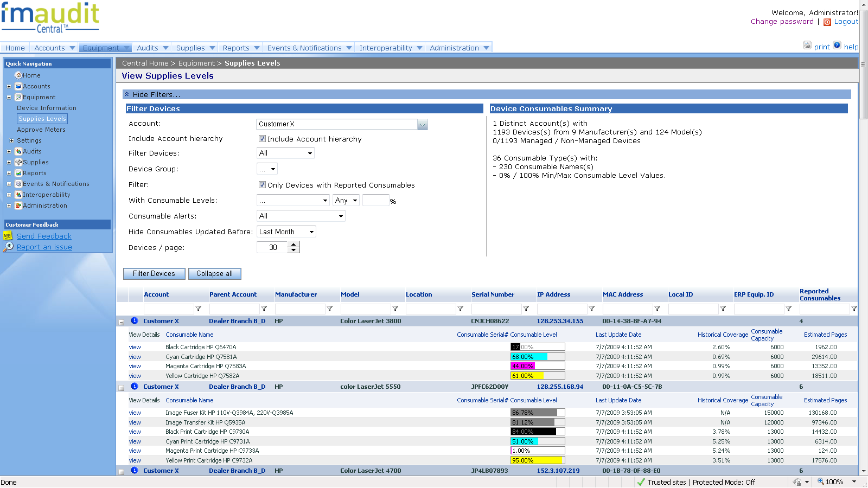This screenshot has height=488, width=868.
Task: Toggle Only Devices with Reported Consumables checkbox
Action: pyautogui.click(x=262, y=185)
